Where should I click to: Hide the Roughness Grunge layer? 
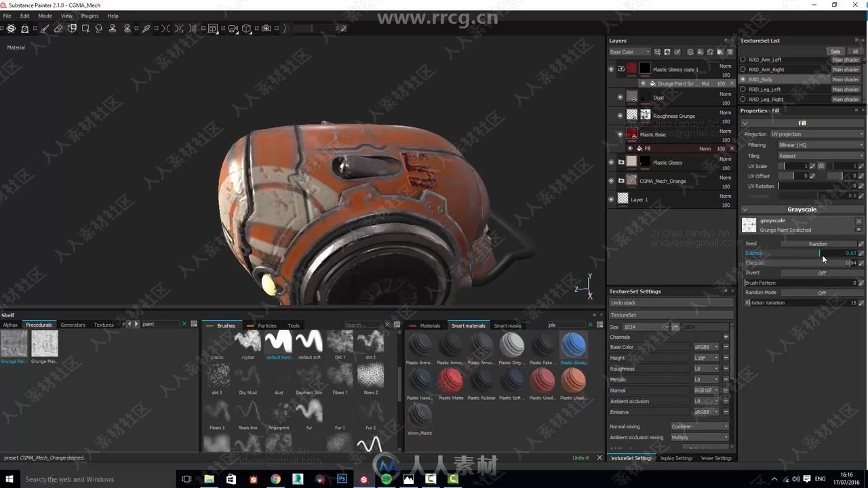click(620, 116)
